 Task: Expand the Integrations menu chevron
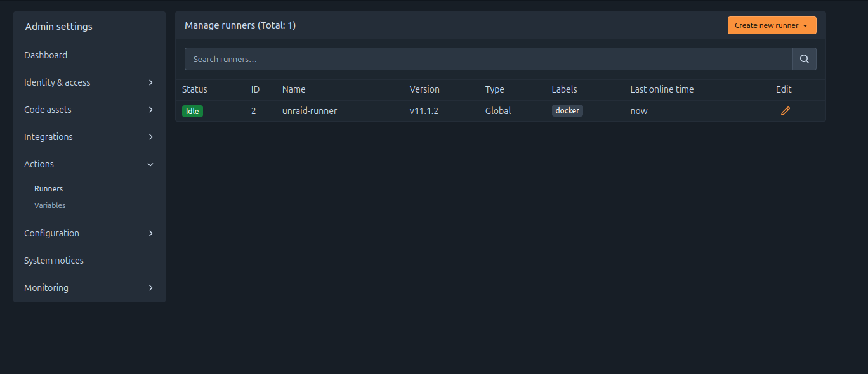pyautogui.click(x=150, y=137)
